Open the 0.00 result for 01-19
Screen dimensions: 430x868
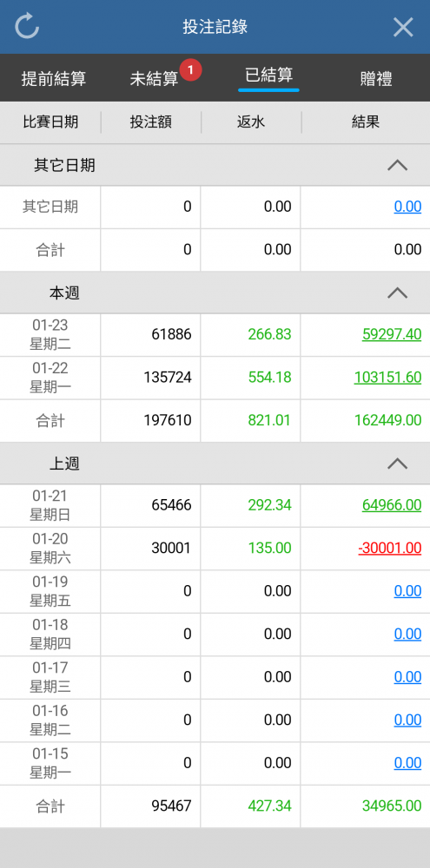(407, 591)
